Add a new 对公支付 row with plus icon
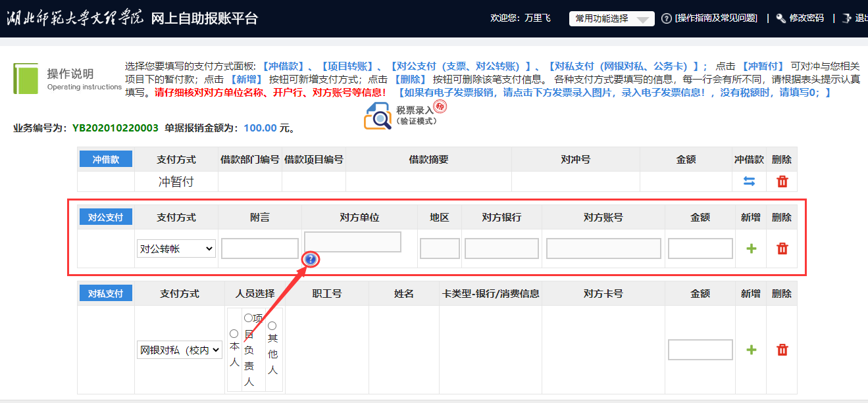The height and width of the screenshot is (403, 868). point(751,249)
